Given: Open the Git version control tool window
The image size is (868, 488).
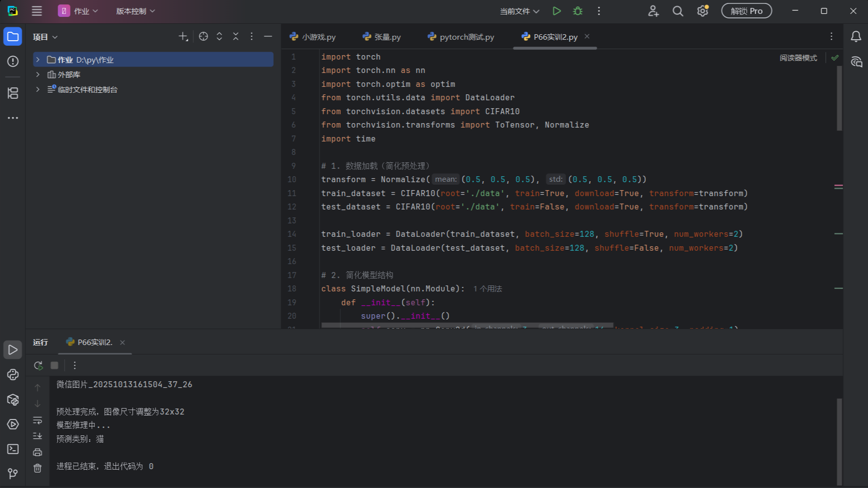Looking at the screenshot, I should (x=13, y=474).
